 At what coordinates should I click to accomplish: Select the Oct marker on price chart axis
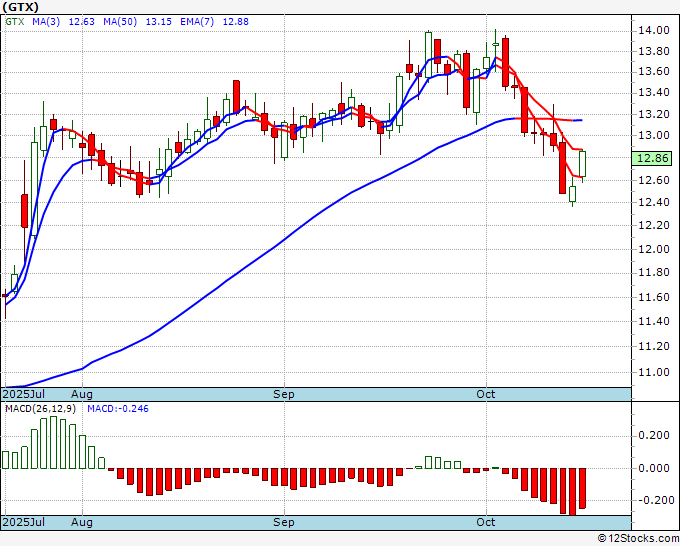486,394
